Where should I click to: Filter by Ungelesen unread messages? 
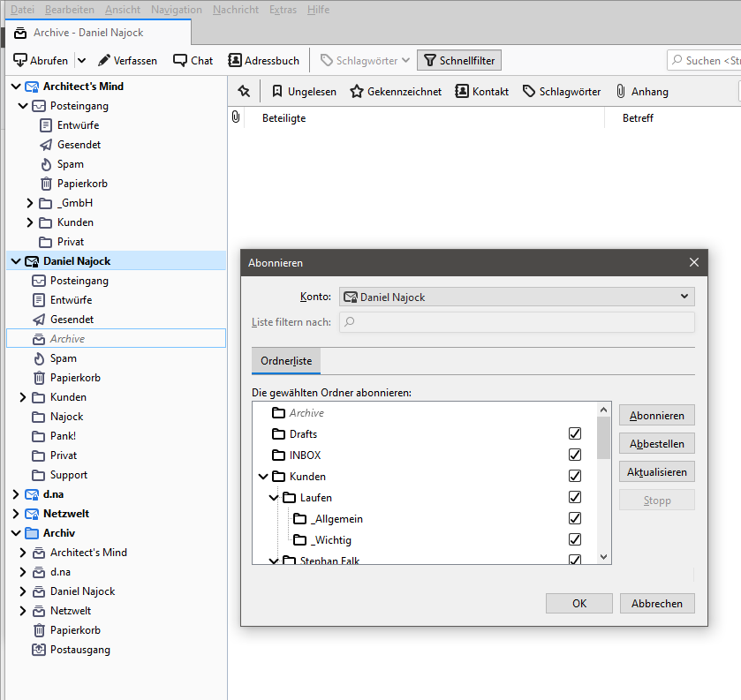pos(303,91)
